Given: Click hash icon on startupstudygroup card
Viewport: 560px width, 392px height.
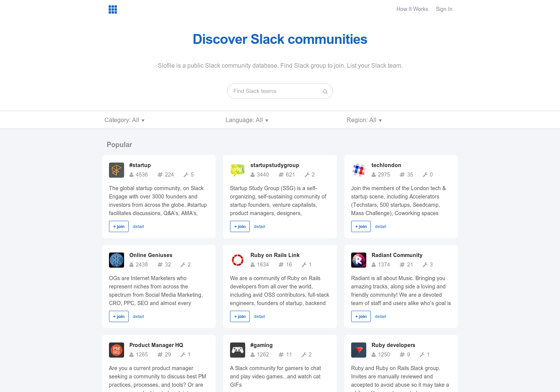Looking at the screenshot, I should coord(281,175).
